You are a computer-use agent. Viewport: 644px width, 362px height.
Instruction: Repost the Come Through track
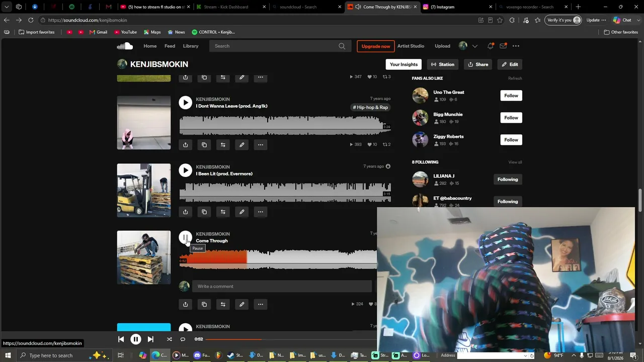(223, 304)
